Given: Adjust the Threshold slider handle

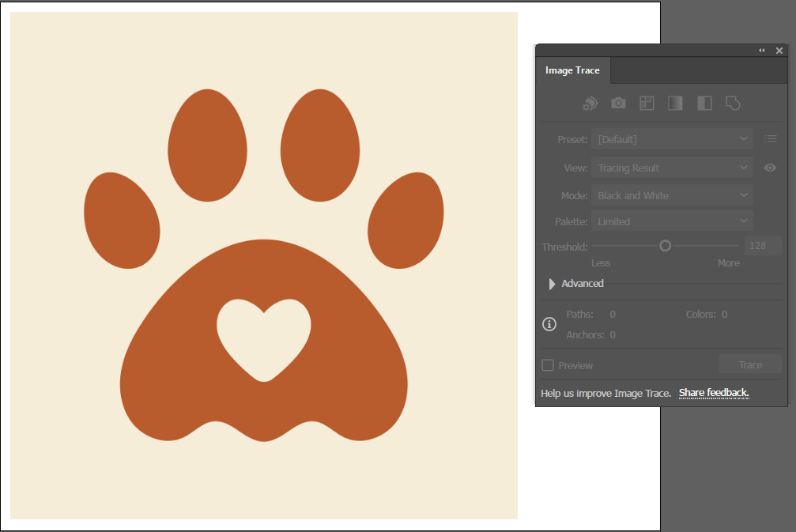Looking at the screenshot, I should [664, 246].
